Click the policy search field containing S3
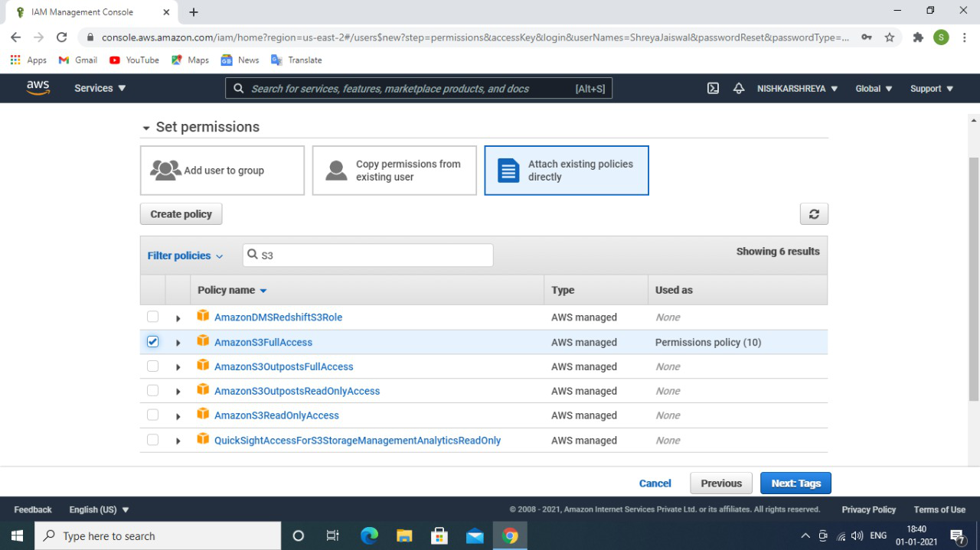This screenshot has height=550, width=980. tap(368, 255)
